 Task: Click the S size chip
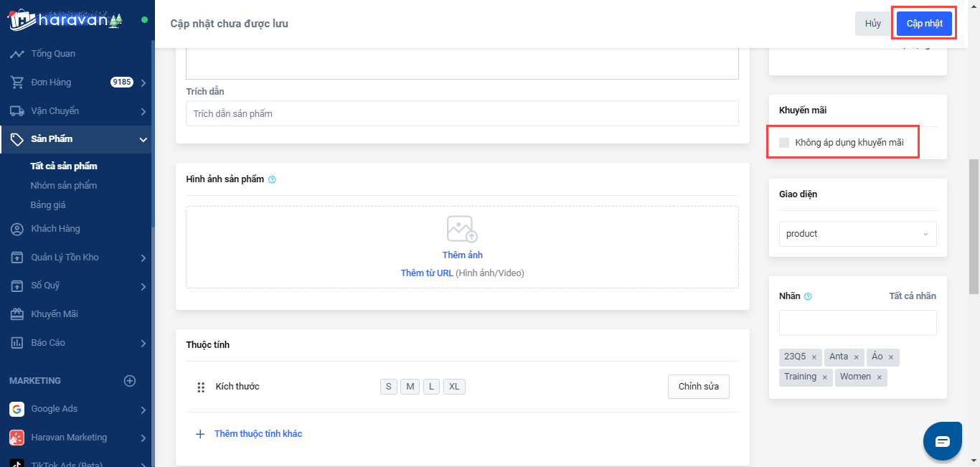[388, 387]
